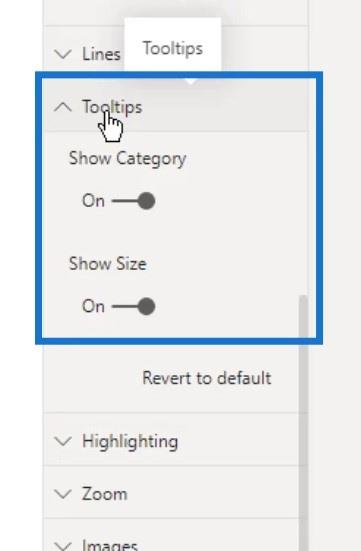Toggle the Show Category switch off
Screen dimensions: 361x551
(134, 201)
